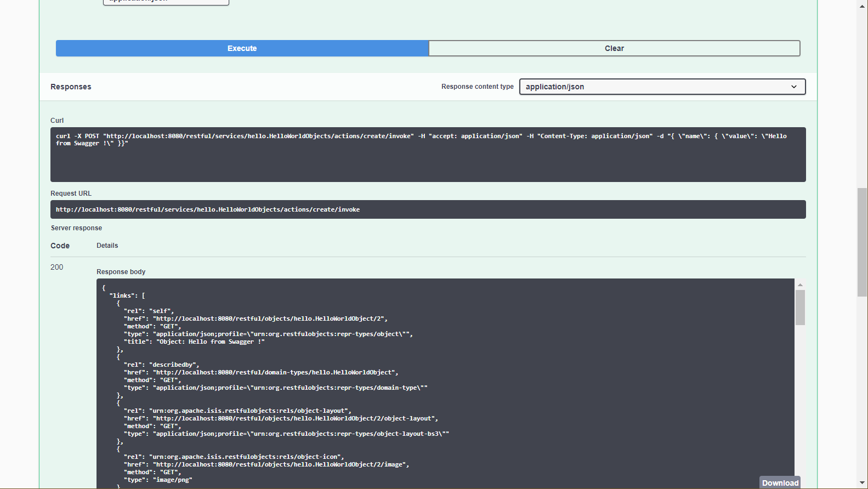Open the partially visible dropdown above Execute
868x489 pixels.
click(166, 2)
